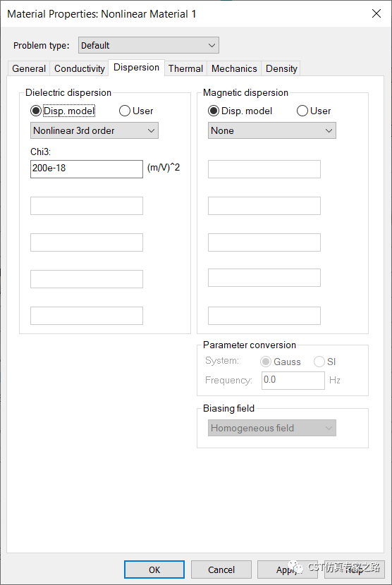Switch to the Thermal tab

(x=185, y=68)
